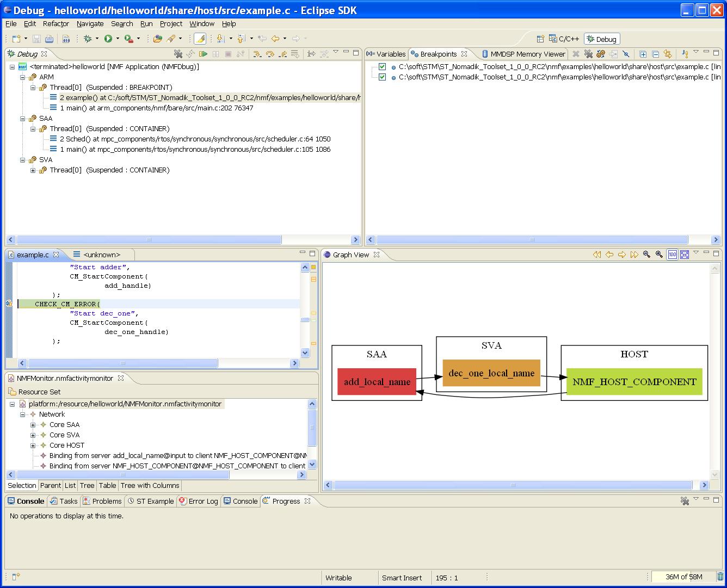Uncheck the second breakpoint checkbox
This screenshot has width=727, height=588.
[382, 77]
